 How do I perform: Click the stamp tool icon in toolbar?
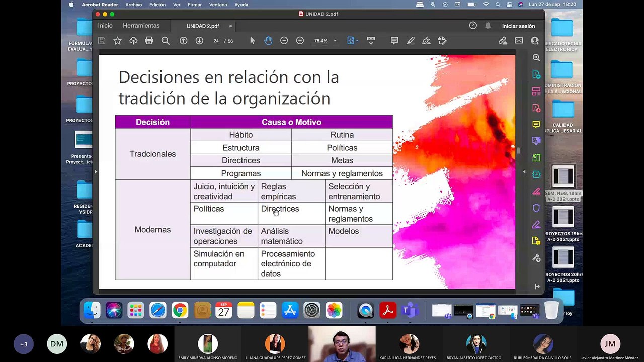442,41
